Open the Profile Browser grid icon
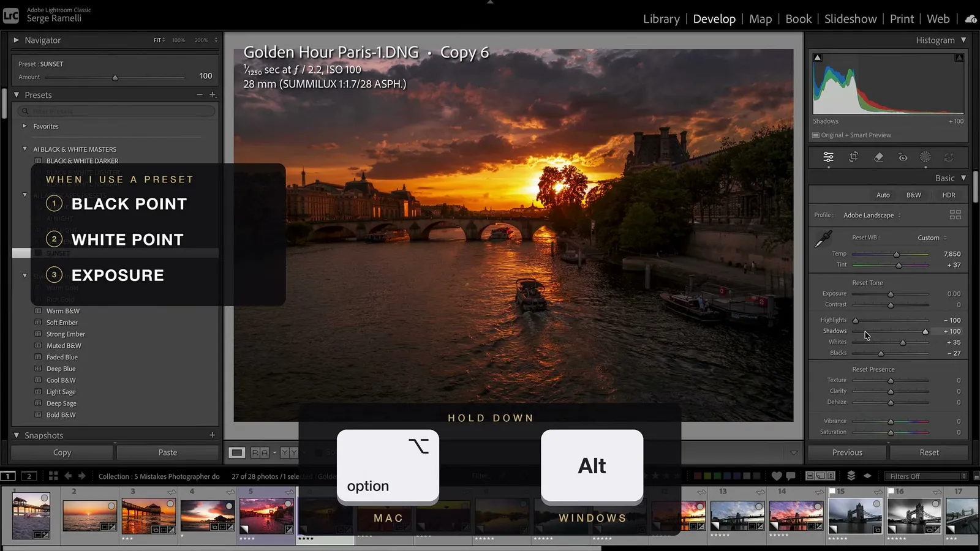980x551 pixels. pyautogui.click(x=955, y=215)
